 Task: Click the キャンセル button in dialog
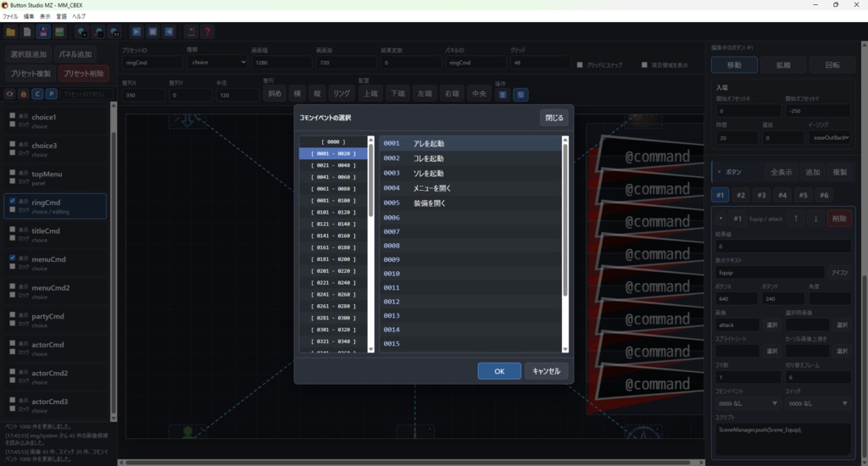546,371
